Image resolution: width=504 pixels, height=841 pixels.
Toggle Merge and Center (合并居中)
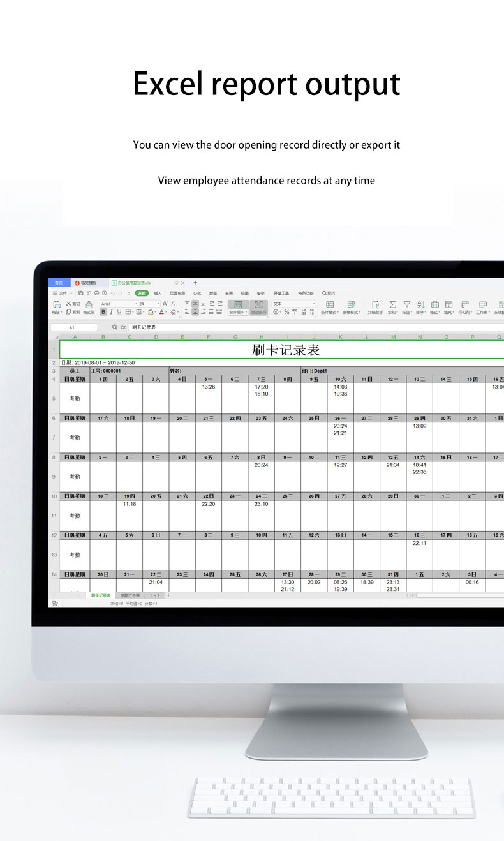[x=239, y=308]
